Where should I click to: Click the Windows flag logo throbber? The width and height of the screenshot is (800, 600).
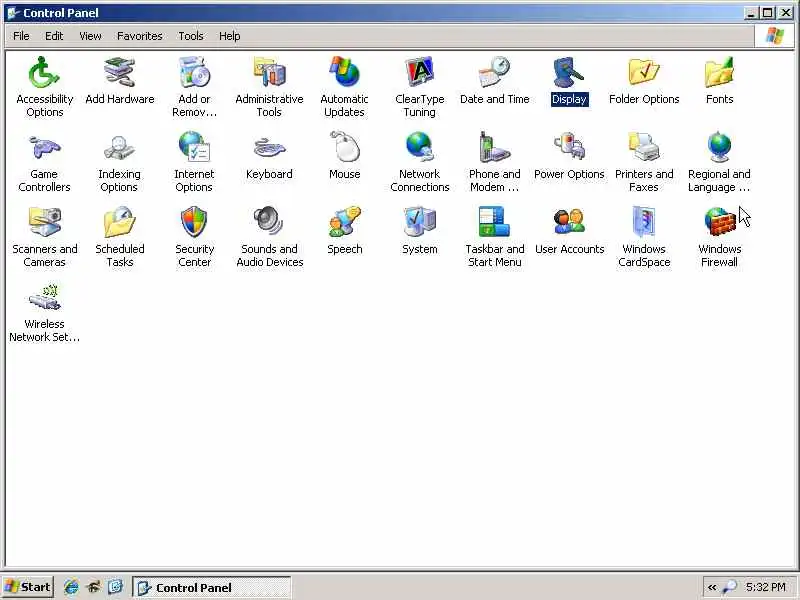point(774,36)
